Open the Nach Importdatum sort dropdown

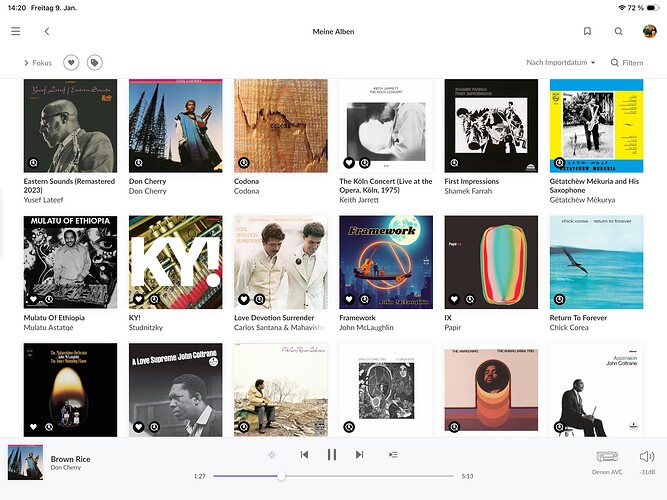coord(560,62)
